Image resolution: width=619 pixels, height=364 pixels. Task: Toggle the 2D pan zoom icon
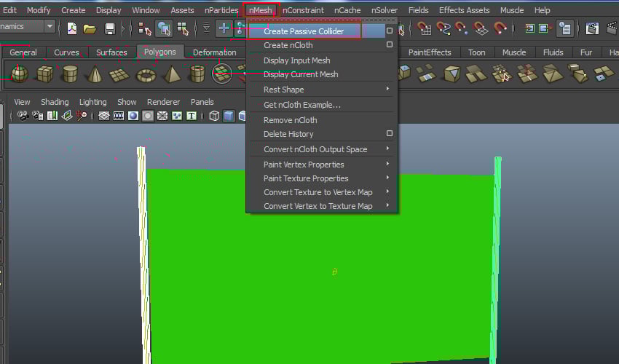tap(82, 116)
